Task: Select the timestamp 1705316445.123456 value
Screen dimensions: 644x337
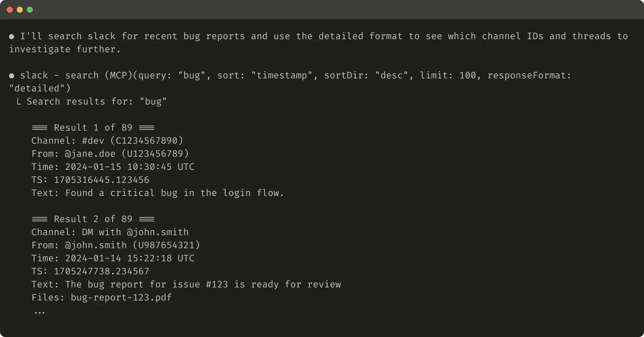Action: [102, 180]
